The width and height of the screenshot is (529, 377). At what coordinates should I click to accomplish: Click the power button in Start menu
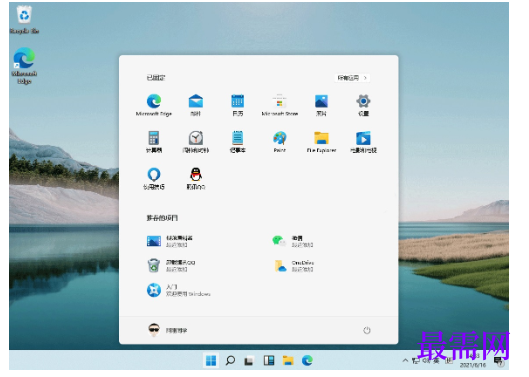(367, 330)
